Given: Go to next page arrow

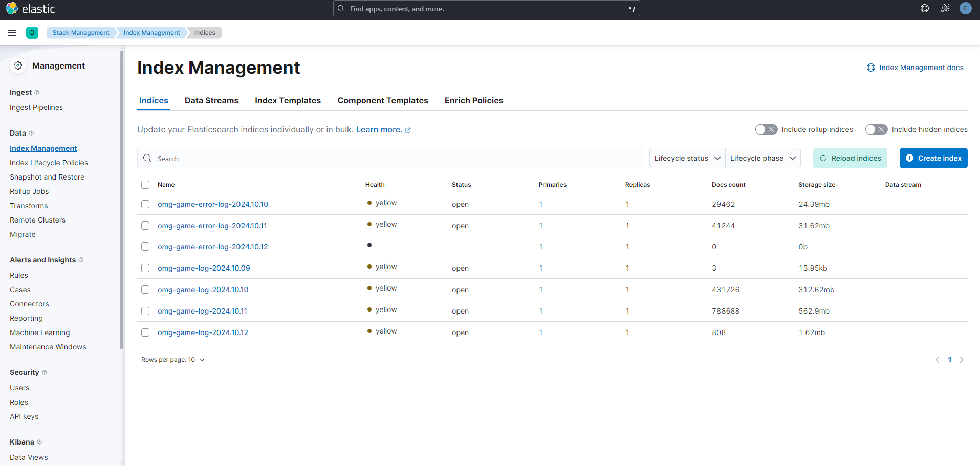Looking at the screenshot, I should [962, 360].
